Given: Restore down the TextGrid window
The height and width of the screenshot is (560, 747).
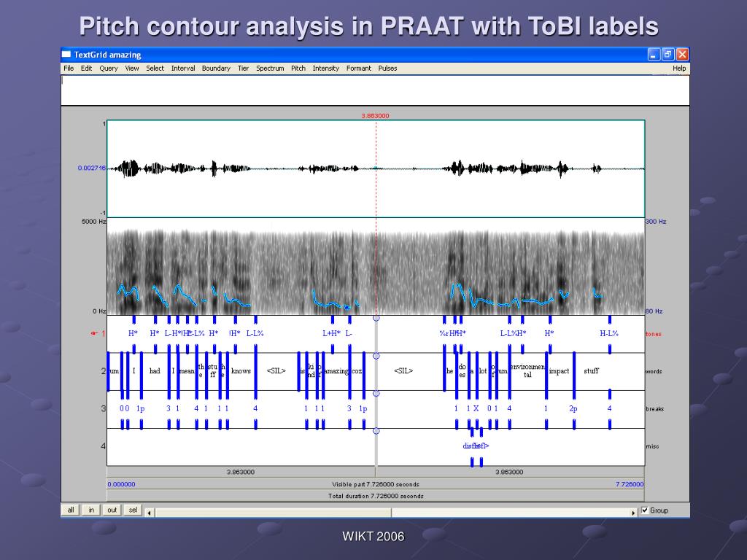Looking at the screenshot, I should 668,54.
